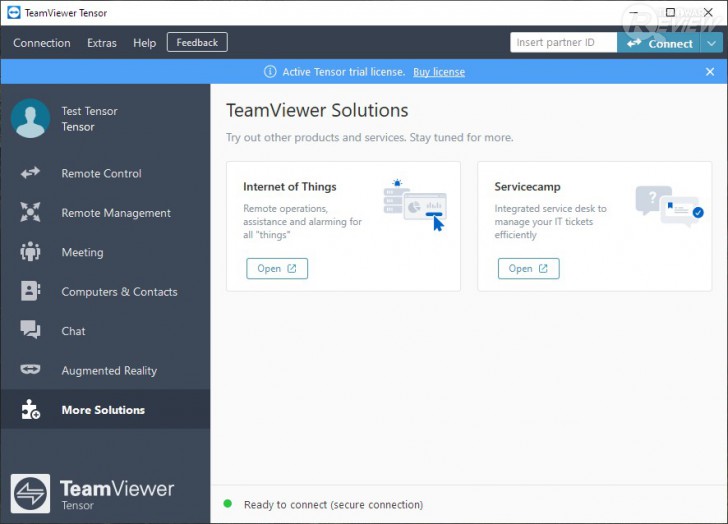728x524 pixels.
Task: Click the green connection status dot
Action: coord(228,504)
